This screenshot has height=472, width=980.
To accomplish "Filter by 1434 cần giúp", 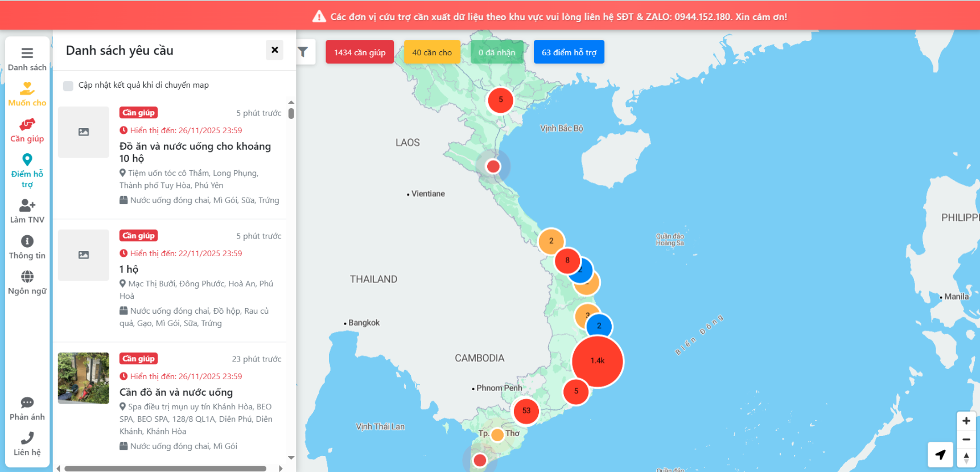I will click(360, 52).
